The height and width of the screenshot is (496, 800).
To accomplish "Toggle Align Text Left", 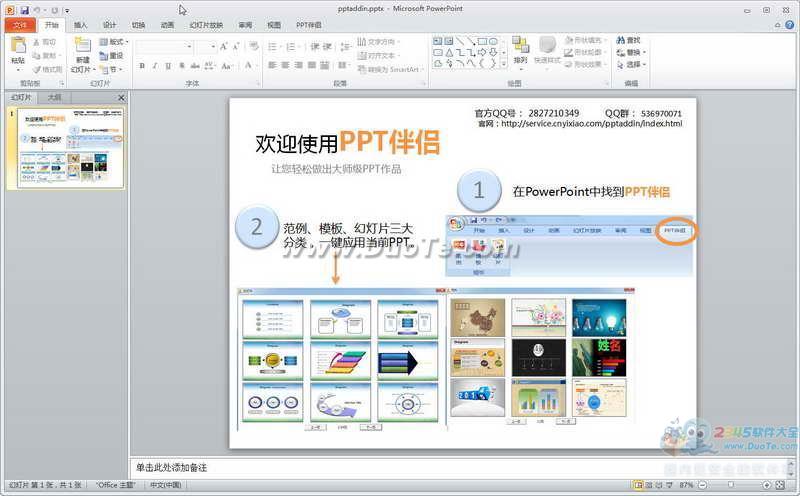I will coord(272,65).
